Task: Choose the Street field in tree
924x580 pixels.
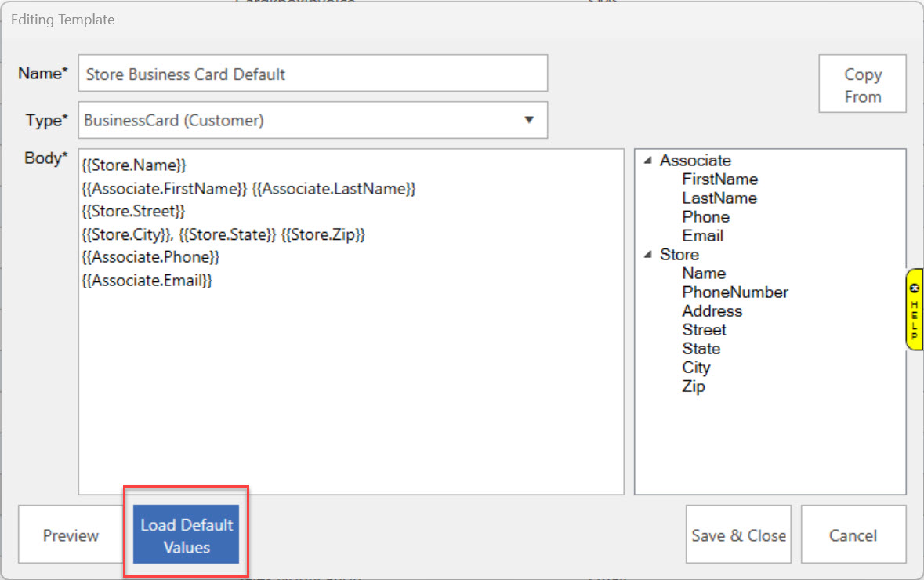Action: [x=704, y=330]
